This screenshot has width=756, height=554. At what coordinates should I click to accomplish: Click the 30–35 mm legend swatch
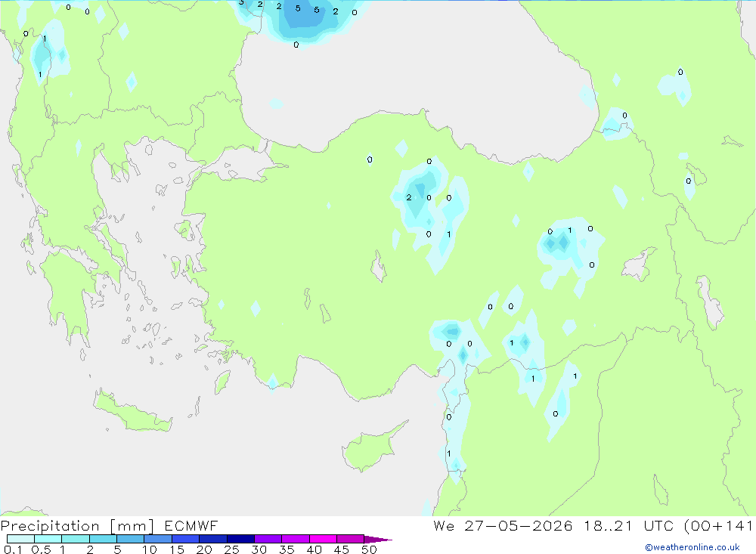268,539
